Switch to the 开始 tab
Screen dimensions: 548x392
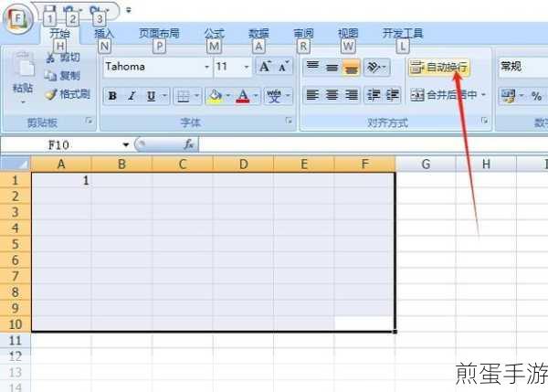pyautogui.click(x=59, y=34)
